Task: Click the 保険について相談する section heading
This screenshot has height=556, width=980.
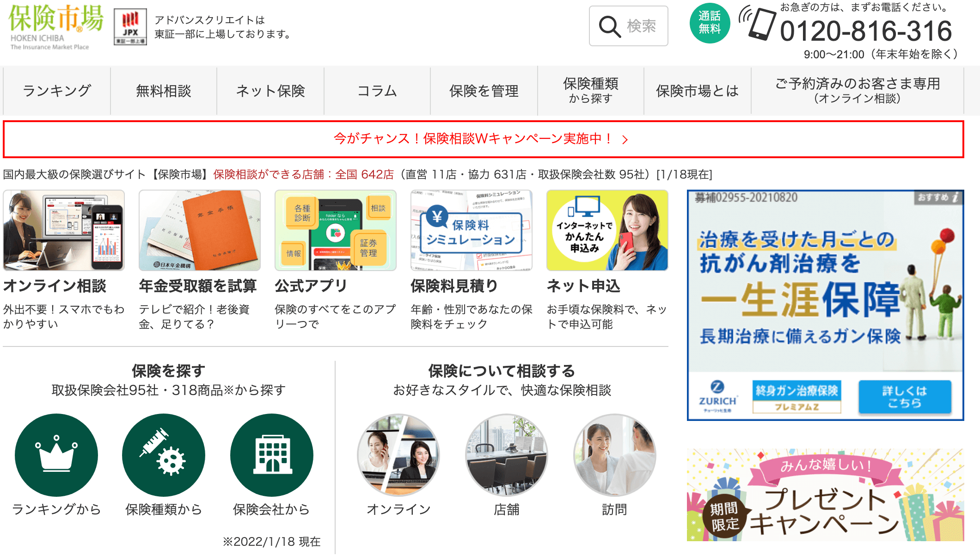Action: (502, 371)
